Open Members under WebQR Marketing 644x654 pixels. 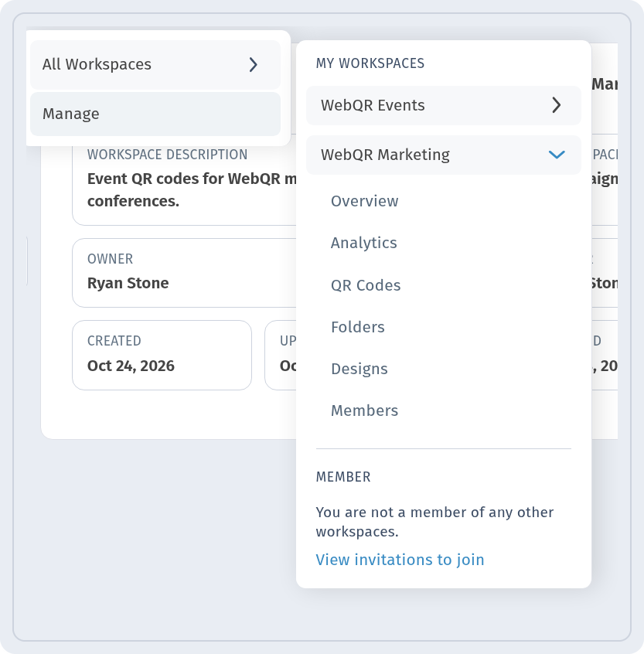[365, 410]
